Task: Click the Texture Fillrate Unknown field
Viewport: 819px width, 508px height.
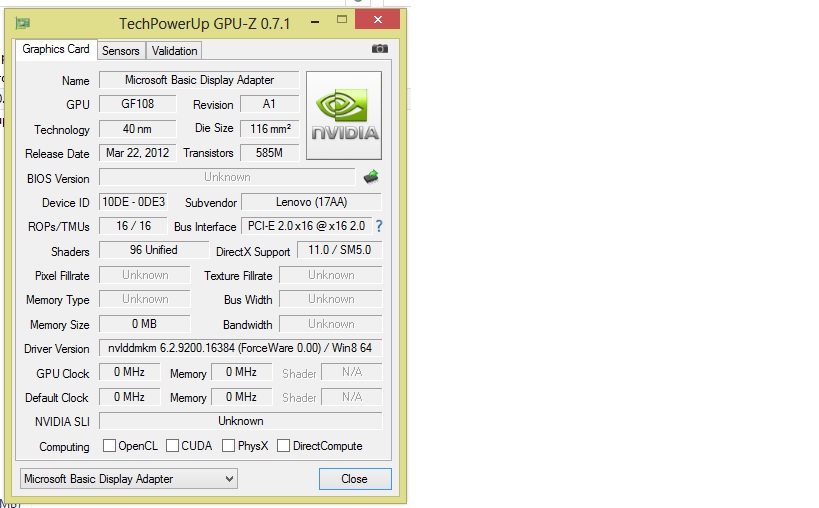Action: tap(331, 275)
